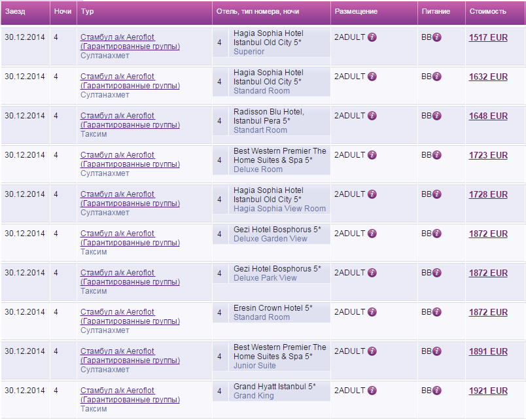Open 2ADULT help icon for Radisson Blu row
Viewport: 526px width, 420px height.
pos(372,116)
